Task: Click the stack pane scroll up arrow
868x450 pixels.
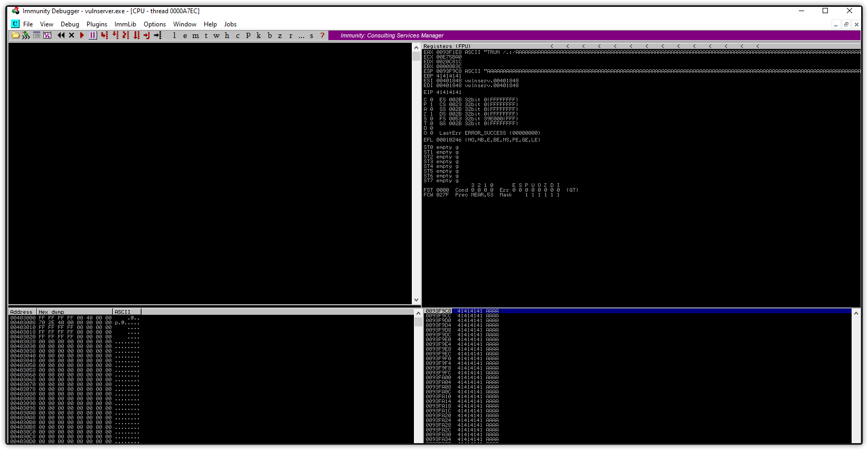Action: pyautogui.click(x=856, y=313)
